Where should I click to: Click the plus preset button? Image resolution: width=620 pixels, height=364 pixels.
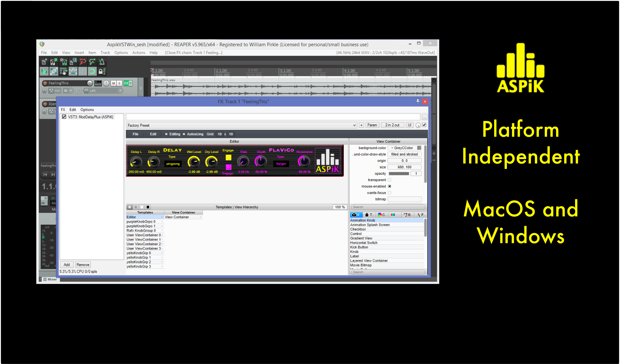point(361,125)
